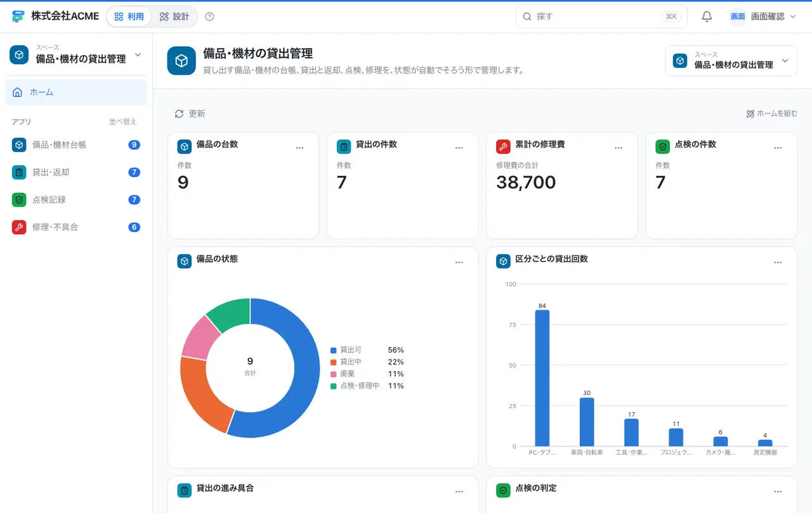Click the PC・タブ bar with value 84
The width and height of the screenshot is (812, 513).
pyautogui.click(x=542, y=378)
